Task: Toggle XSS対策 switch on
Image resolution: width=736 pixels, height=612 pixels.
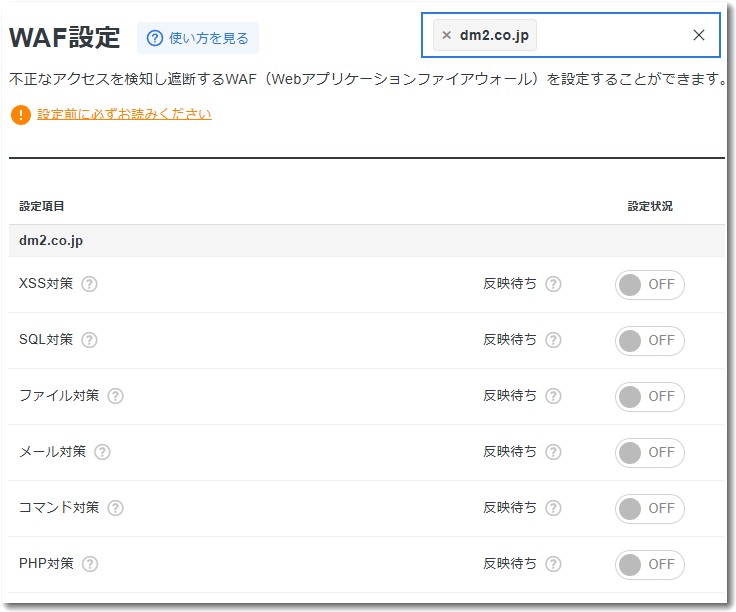Action: [x=649, y=285]
